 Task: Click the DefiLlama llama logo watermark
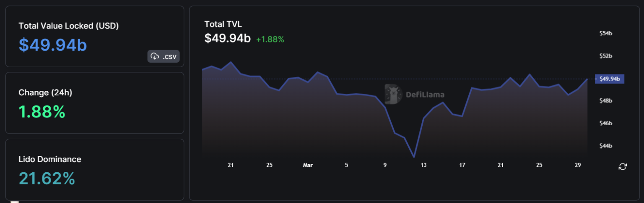coord(393,94)
